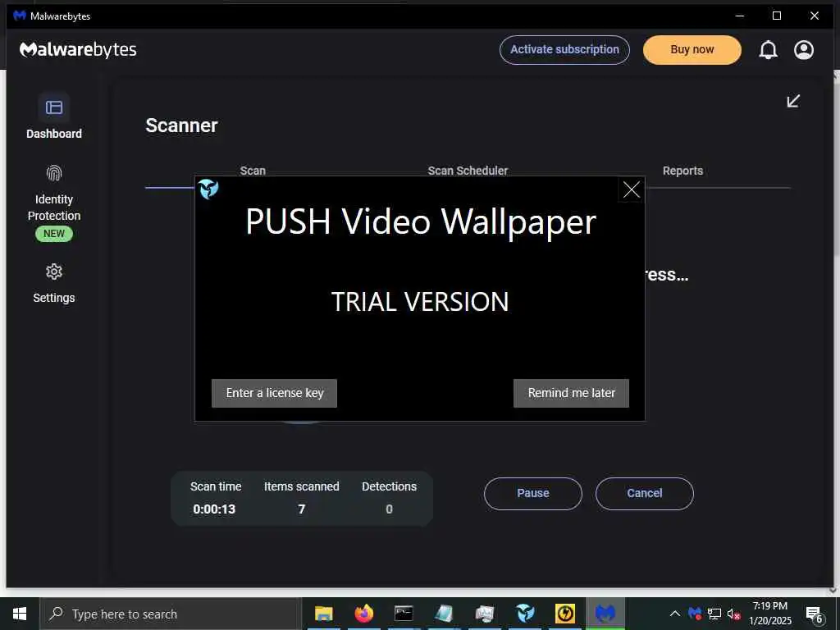Open Identity Protection in sidebar
The height and width of the screenshot is (630, 840).
53,203
